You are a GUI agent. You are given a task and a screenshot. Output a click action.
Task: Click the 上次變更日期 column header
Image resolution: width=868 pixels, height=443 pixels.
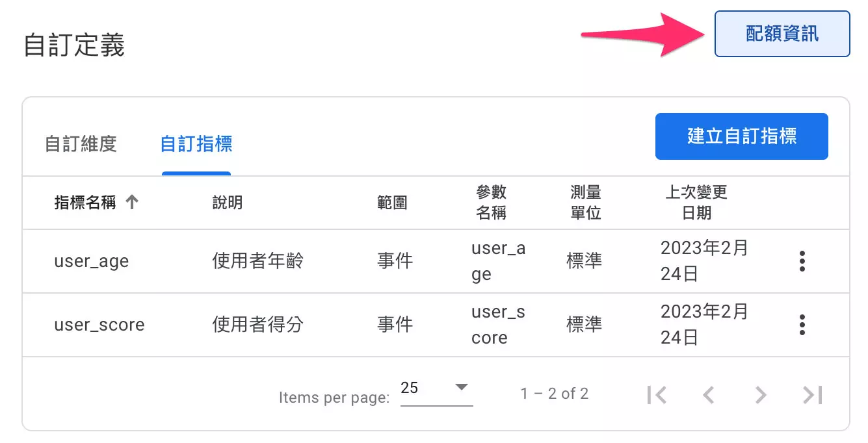tap(696, 203)
